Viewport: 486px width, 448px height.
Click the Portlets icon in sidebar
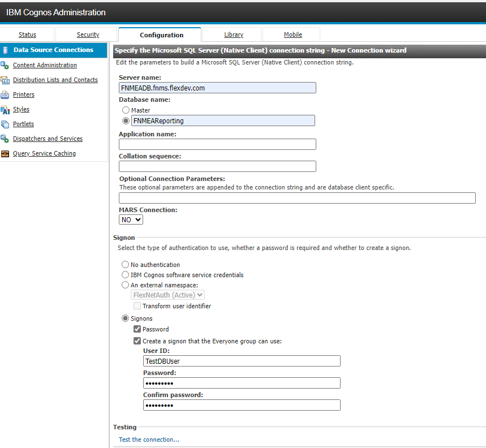click(x=5, y=124)
